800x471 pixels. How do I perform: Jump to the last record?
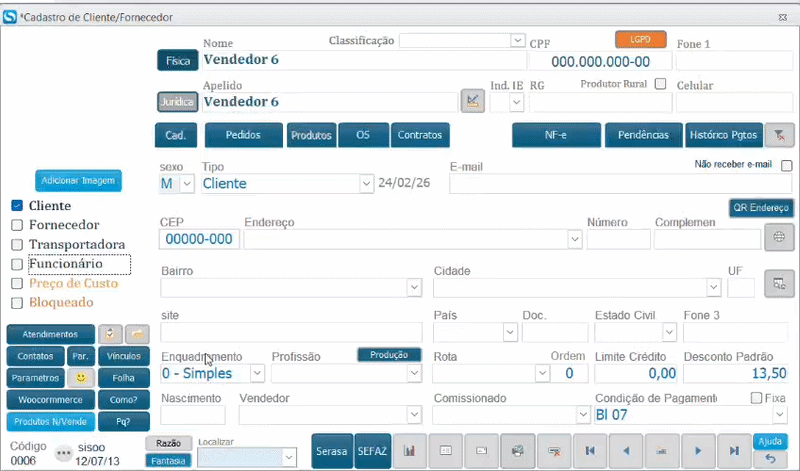click(733, 451)
